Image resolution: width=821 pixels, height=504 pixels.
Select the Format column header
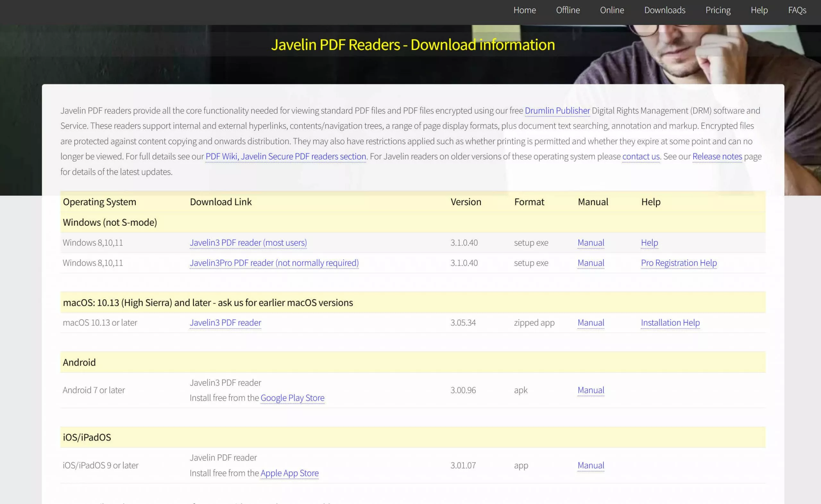[529, 202]
